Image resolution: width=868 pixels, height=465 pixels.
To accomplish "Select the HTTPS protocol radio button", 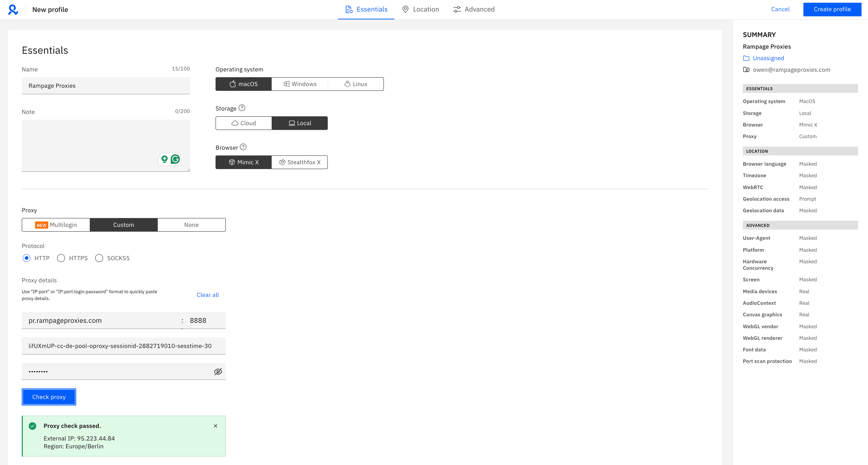I will tap(61, 258).
